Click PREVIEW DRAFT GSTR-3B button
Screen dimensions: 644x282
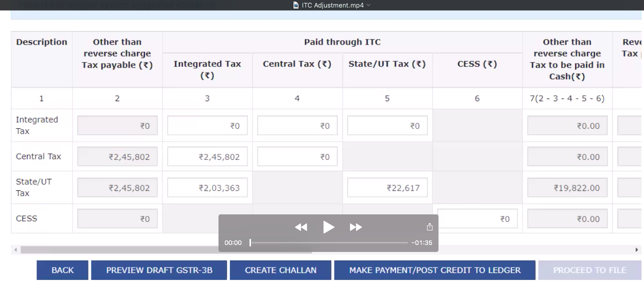click(x=159, y=270)
